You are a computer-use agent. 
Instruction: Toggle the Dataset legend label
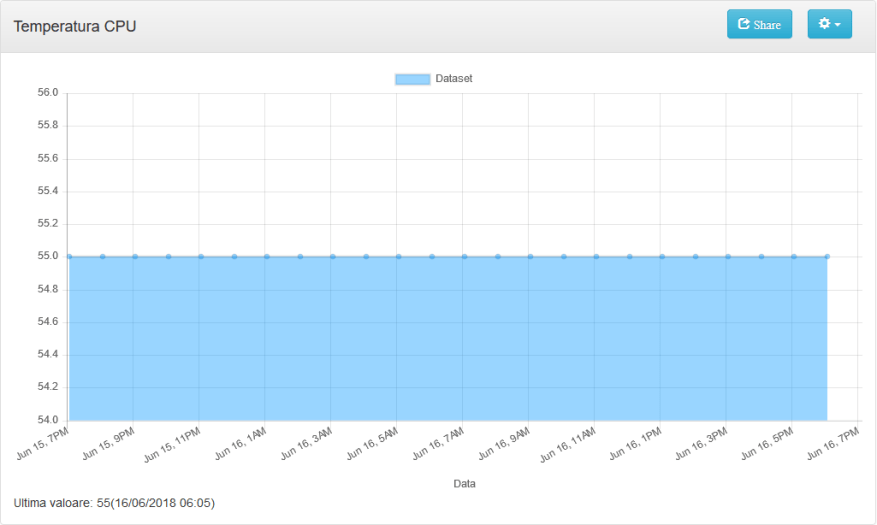[x=454, y=79]
